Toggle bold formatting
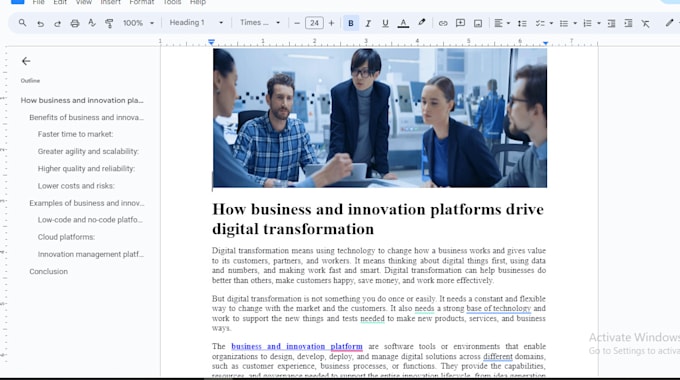This screenshot has width=680, height=380. click(351, 23)
